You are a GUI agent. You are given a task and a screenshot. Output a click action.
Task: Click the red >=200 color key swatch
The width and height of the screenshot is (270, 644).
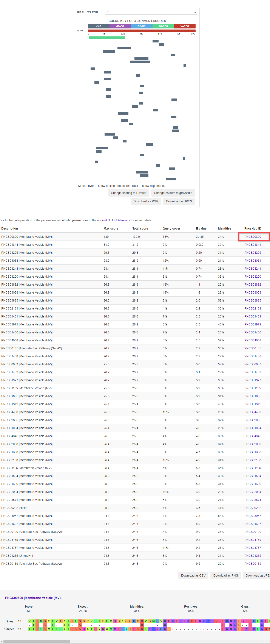pos(184,26)
